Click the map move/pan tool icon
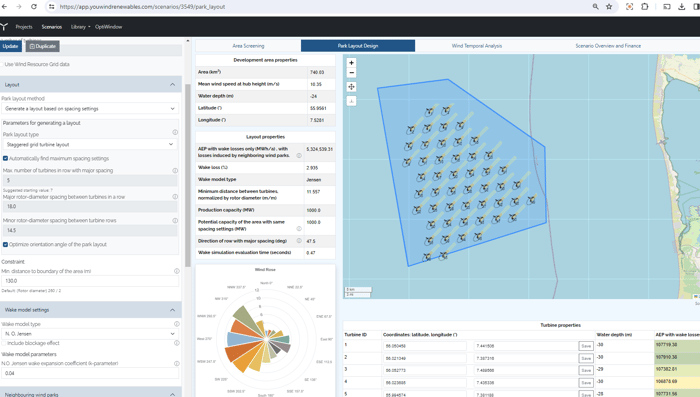The width and height of the screenshot is (700, 397). tap(351, 87)
